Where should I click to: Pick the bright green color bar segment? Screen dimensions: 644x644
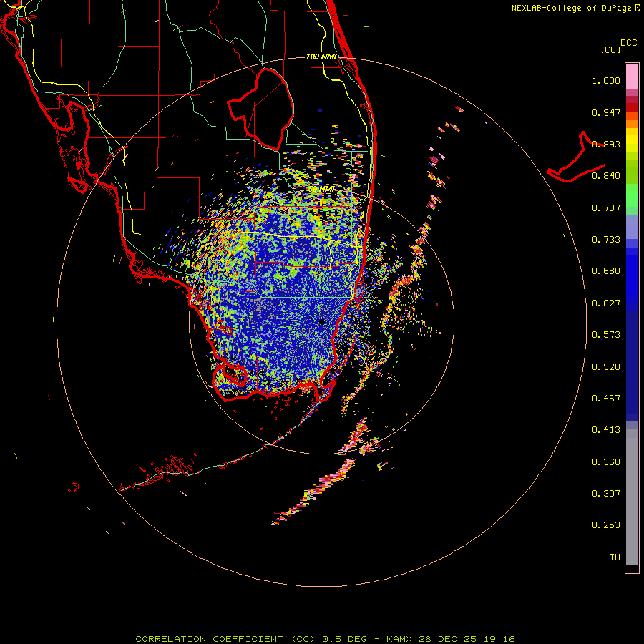pos(632,195)
